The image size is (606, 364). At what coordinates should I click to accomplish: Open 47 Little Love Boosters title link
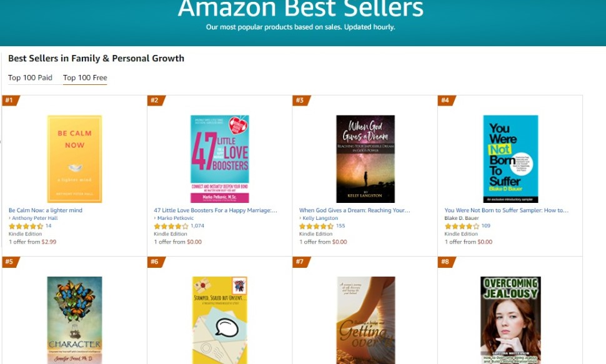click(216, 210)
